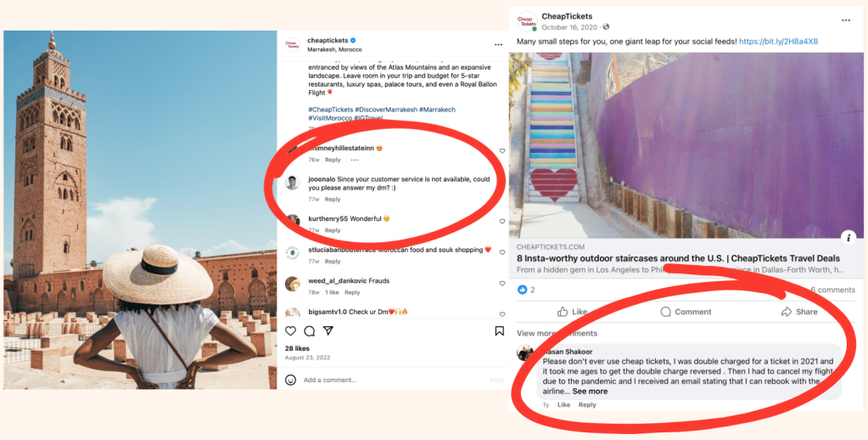
Task: Click Add a comment input field
Action: pos(395,381)
